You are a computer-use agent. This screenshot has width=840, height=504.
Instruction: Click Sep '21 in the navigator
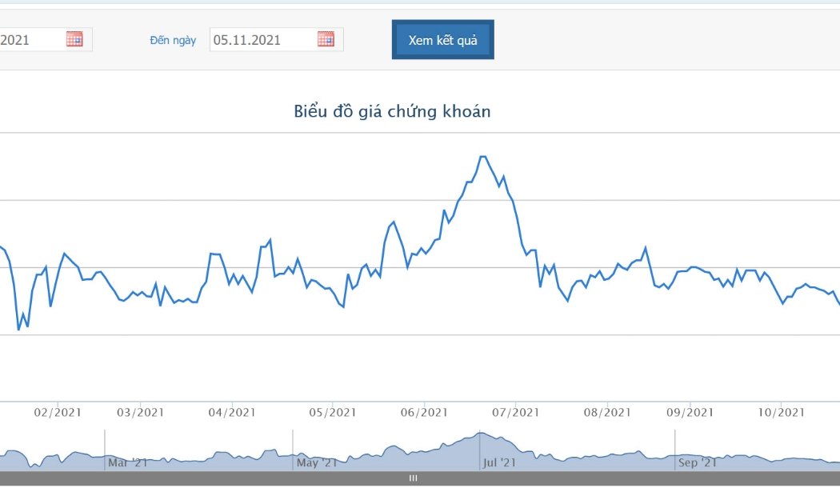pos(697,462)
